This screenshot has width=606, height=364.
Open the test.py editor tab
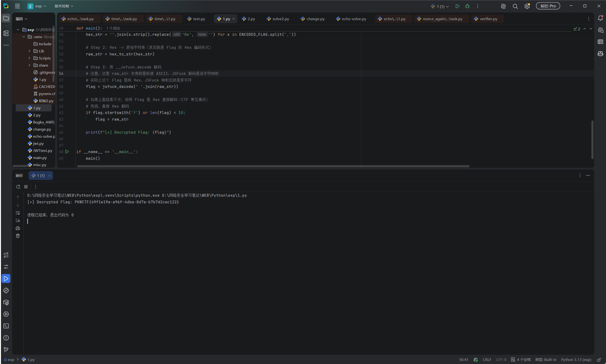tap(196, 19)
